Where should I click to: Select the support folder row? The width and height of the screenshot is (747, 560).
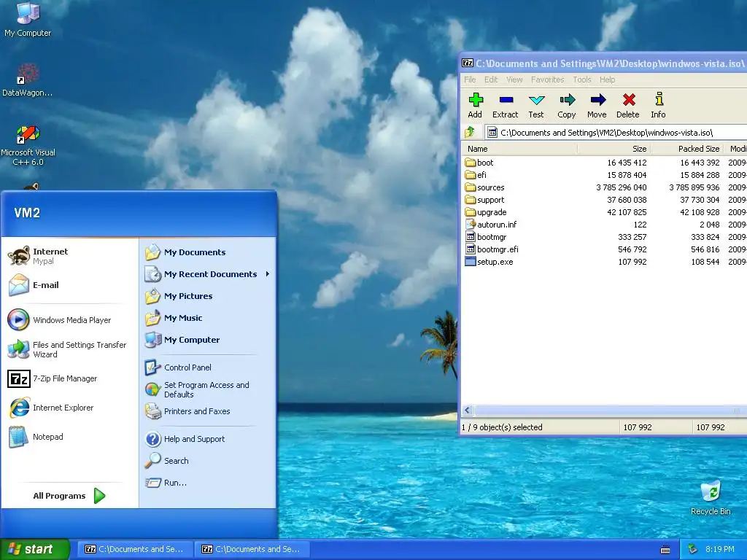pyautogui.click(x=605, y=200)
